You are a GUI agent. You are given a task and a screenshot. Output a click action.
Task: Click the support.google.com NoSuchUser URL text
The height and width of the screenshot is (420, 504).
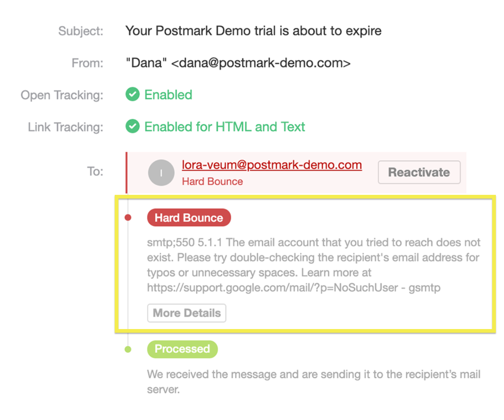click(x=272, y=288)
